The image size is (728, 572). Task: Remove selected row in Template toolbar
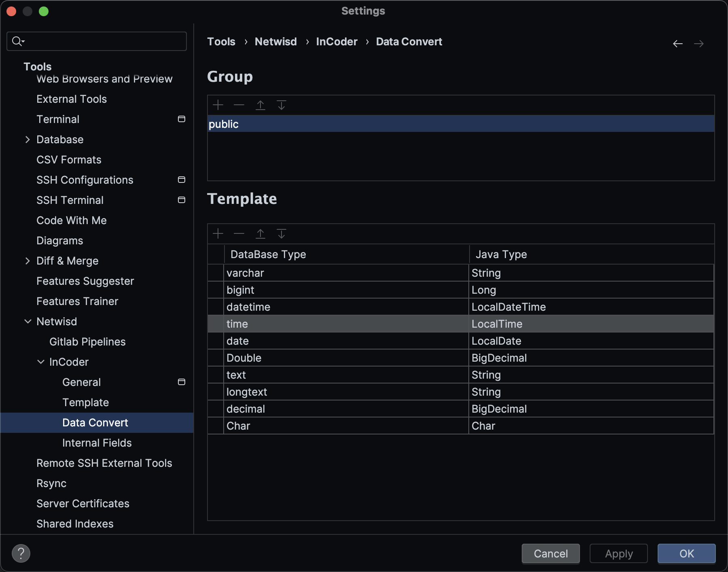pos(239,234)
